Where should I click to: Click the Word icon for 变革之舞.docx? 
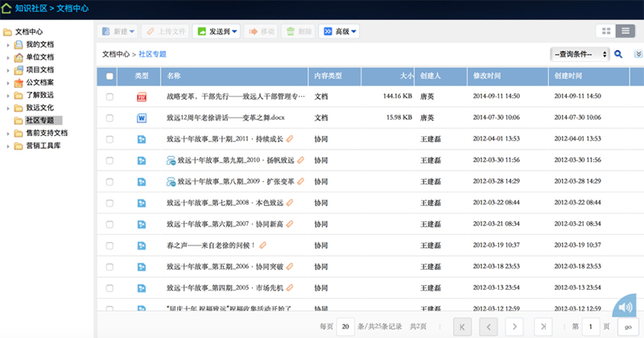142,118
